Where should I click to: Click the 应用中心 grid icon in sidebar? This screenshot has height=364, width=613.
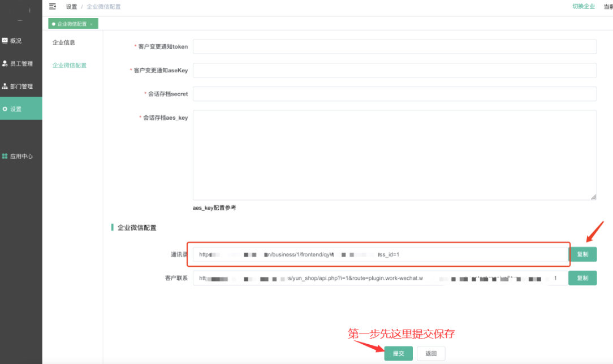coord(5,156)
